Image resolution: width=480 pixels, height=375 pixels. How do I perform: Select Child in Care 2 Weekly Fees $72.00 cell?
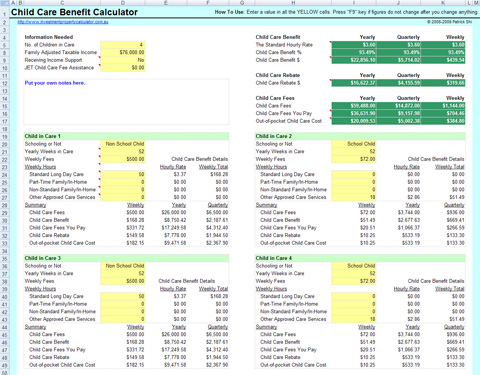tap(354, 159)
